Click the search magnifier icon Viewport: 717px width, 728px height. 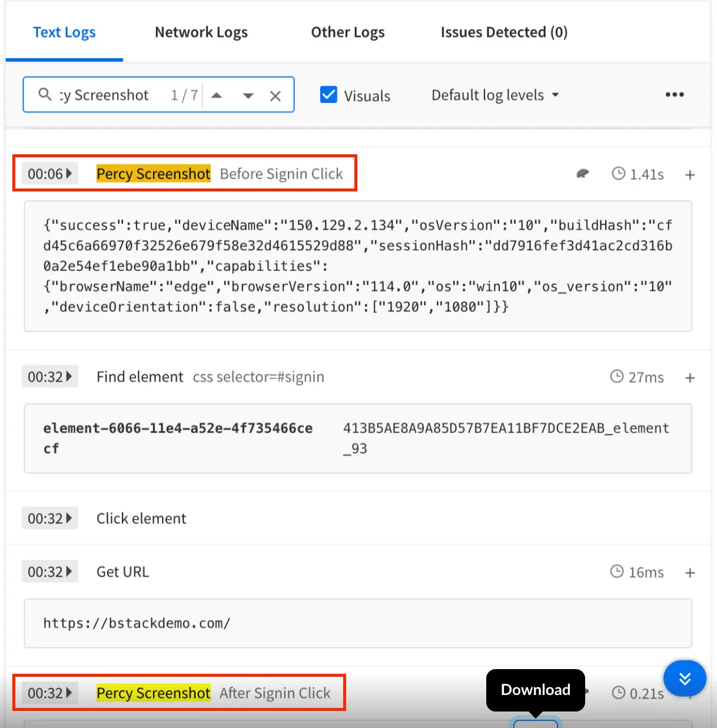click(45, 94)
